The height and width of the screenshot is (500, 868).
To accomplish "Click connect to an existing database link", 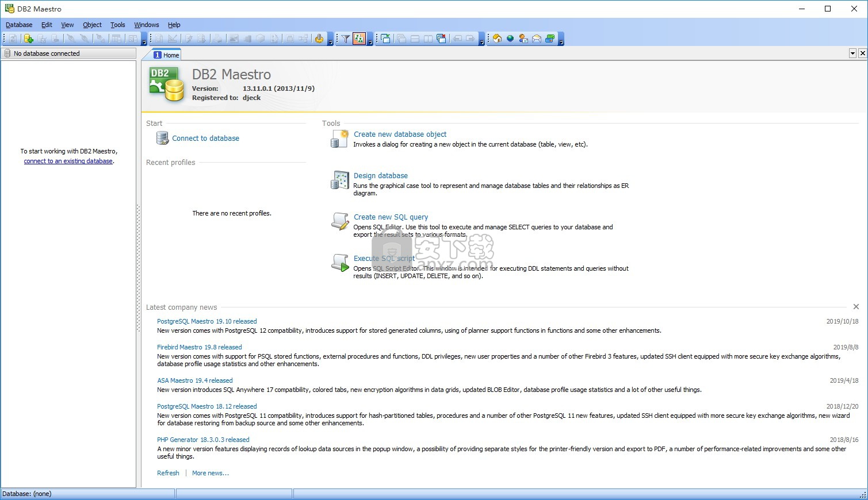I will [68, 161].
